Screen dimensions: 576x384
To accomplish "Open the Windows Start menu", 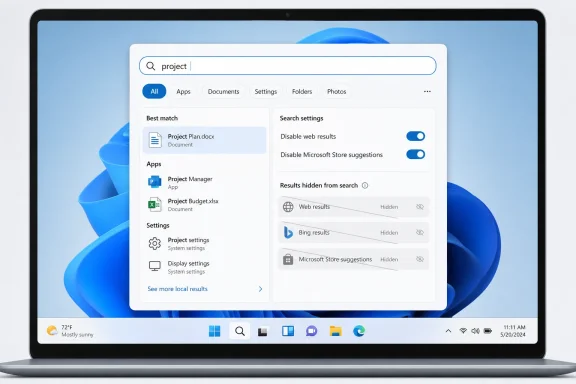I will coord(215,331).
